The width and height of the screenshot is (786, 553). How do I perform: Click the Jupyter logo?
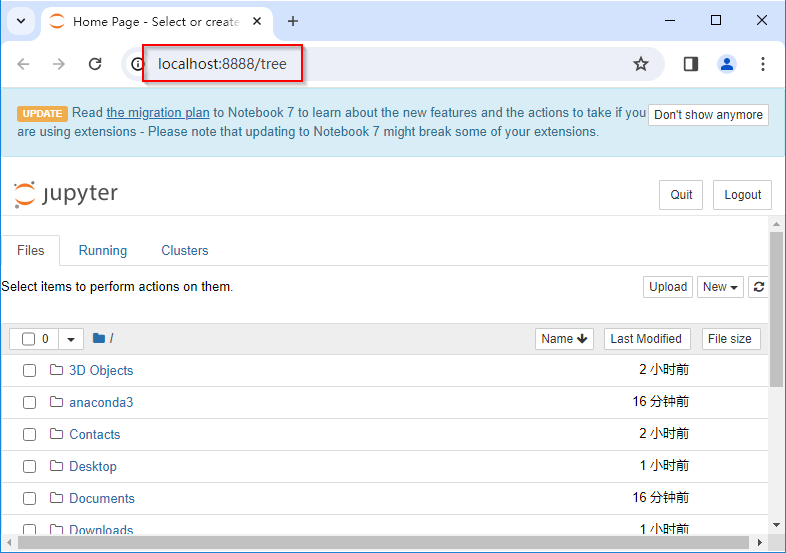tap(66, 194)
